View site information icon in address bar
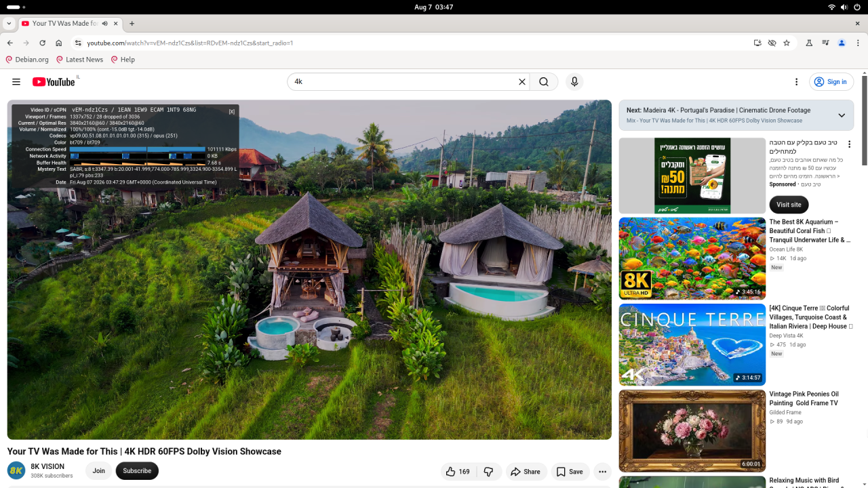The height and width of the screenshot is (488, 868). point(78,43)
